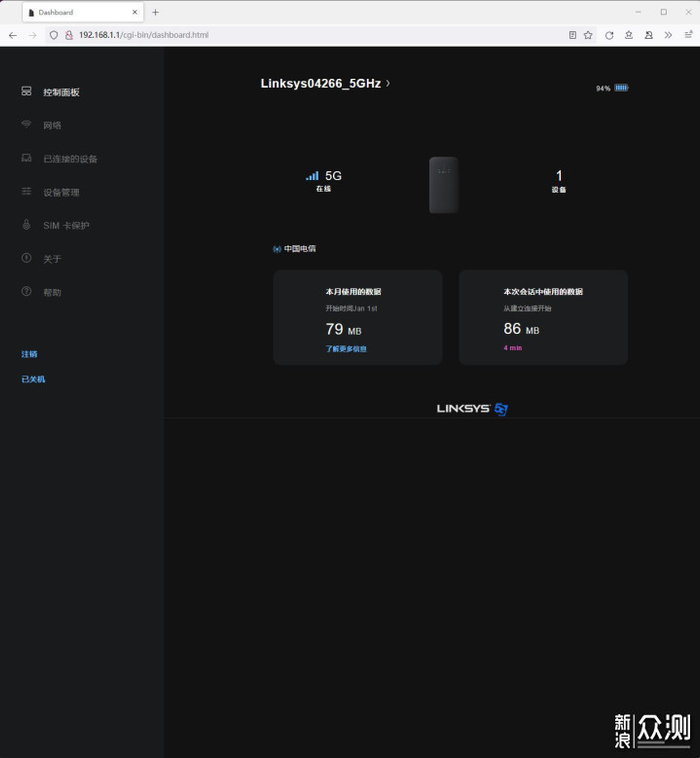Click the devices icon beside 已连接的设备
This screenshot has height=758, width=700.
26,158
